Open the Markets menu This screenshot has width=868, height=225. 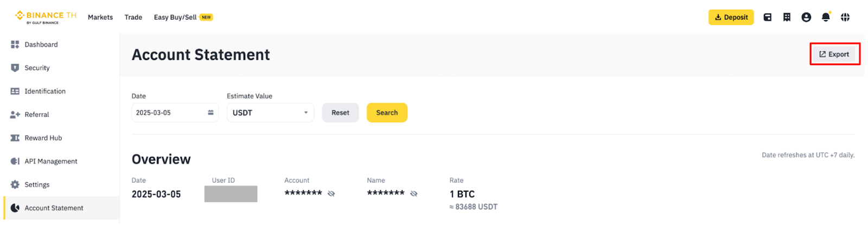coord(100,17)
